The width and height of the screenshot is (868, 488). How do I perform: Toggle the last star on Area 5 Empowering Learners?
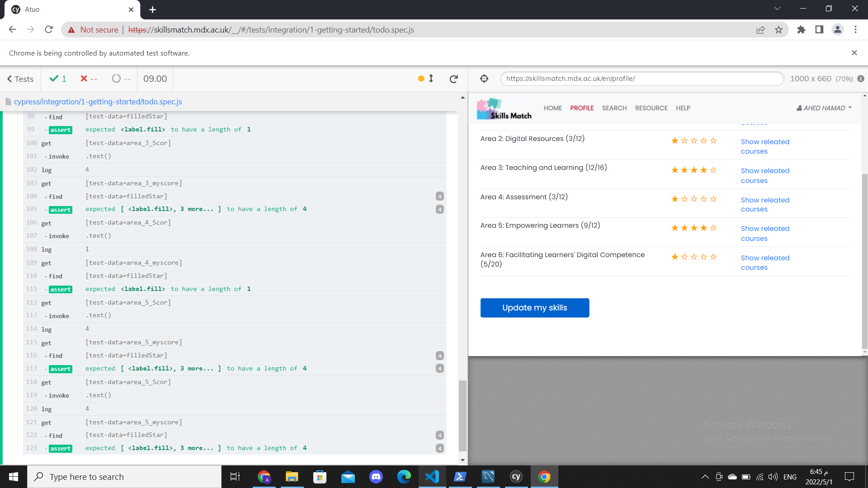tap(713, 228)
